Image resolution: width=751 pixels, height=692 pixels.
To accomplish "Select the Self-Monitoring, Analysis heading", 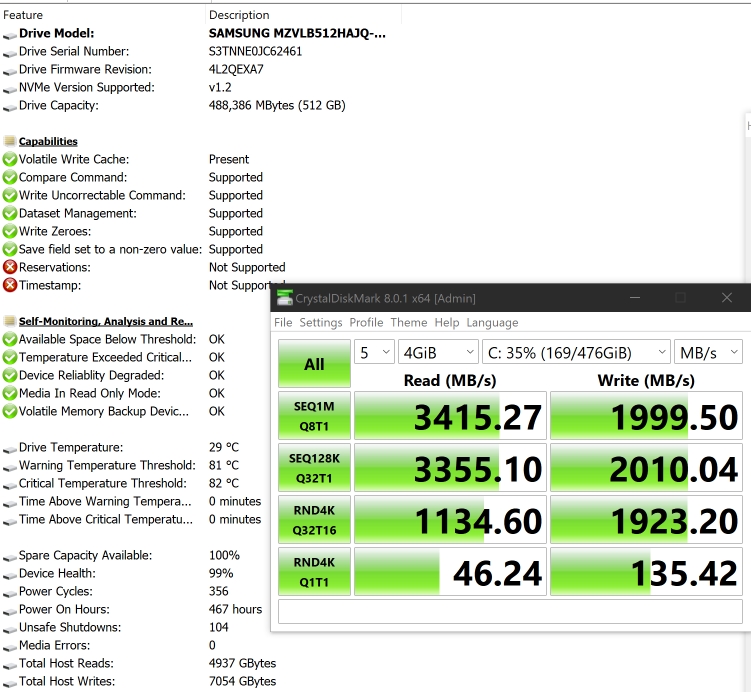I will tap(106, 321).
